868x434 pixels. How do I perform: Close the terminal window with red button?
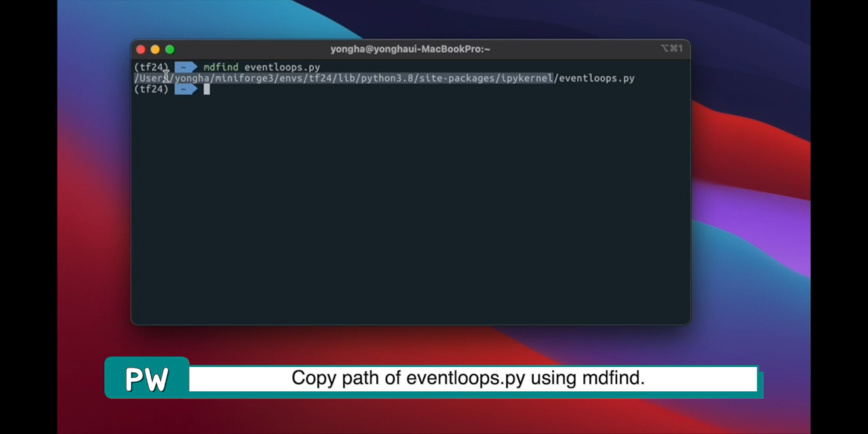point(140,50)
